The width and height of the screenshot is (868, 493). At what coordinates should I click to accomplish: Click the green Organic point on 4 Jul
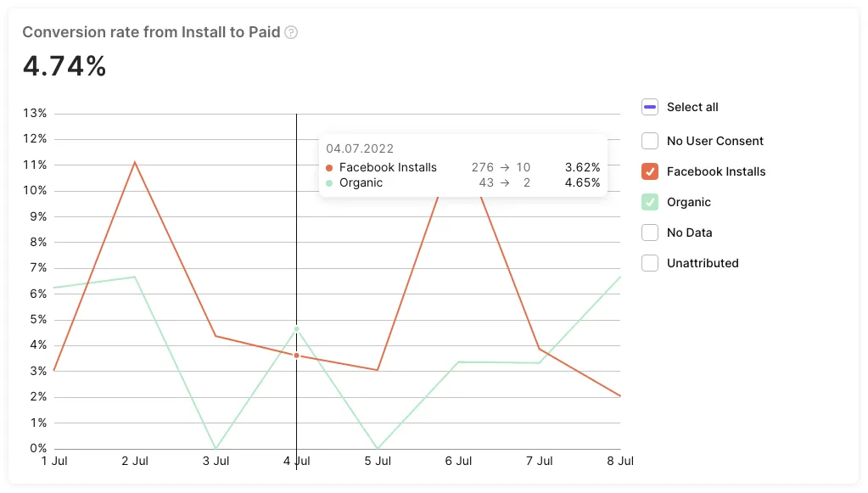point(296,328)
